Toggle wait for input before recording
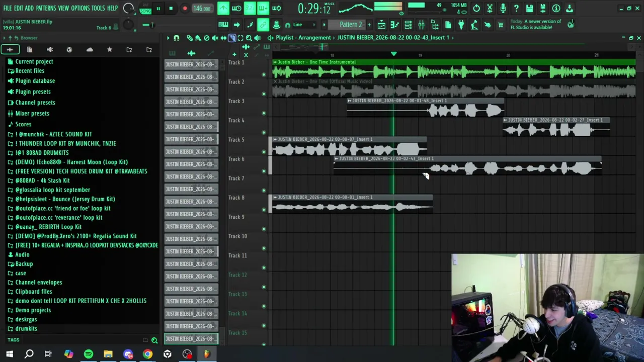Image resolution: width=644 pixels, height=362 pixels. click(236, 9)
